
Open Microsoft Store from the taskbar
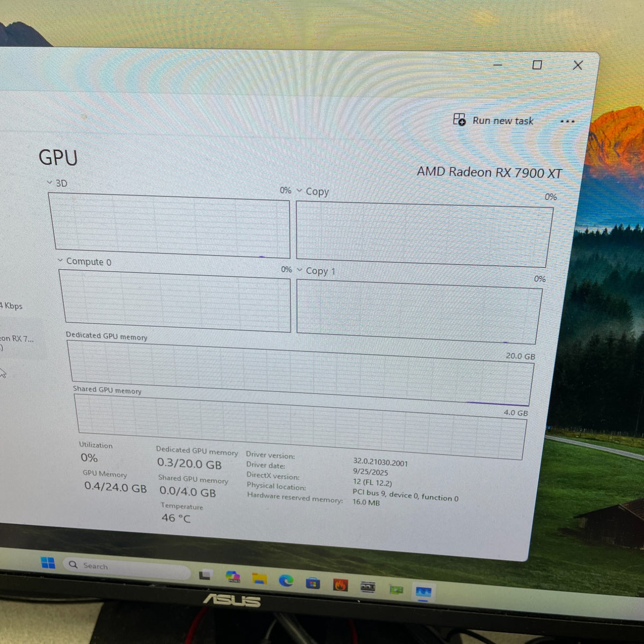point(313,582)
